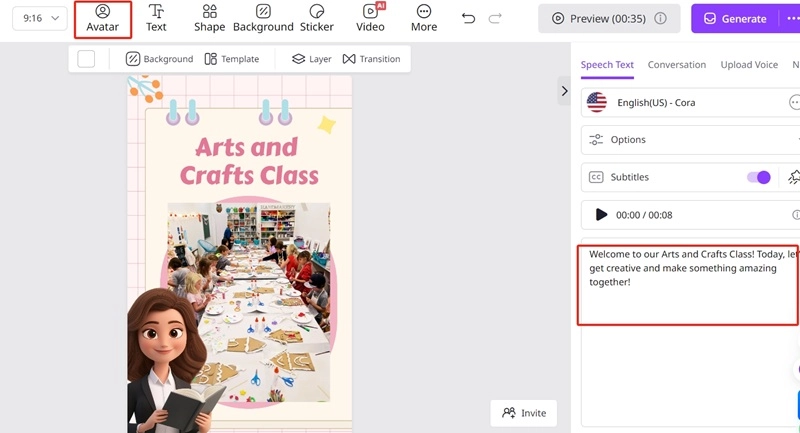Click the preview info icon
The width and height of the screenshot is (800, 433).
tap(660, 18)
